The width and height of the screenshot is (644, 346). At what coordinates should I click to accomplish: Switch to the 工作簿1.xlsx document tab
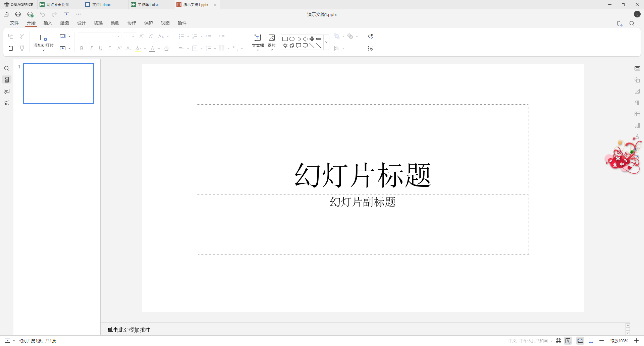click(148, 5)
